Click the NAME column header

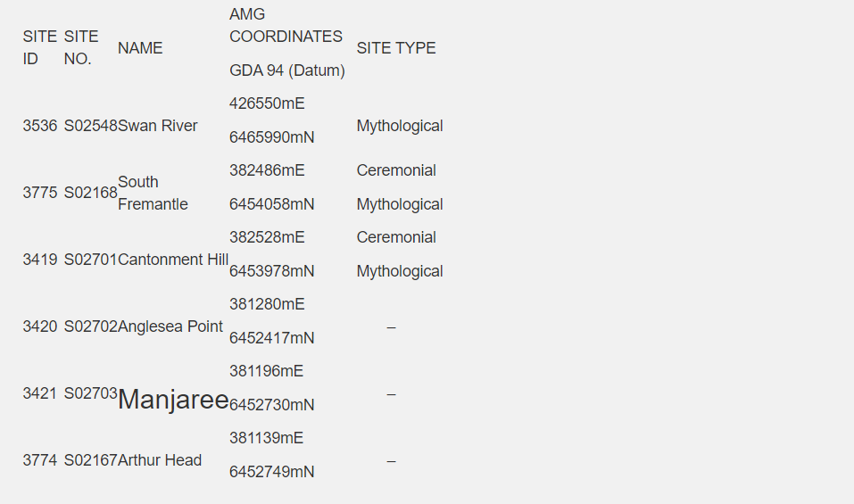140,48
